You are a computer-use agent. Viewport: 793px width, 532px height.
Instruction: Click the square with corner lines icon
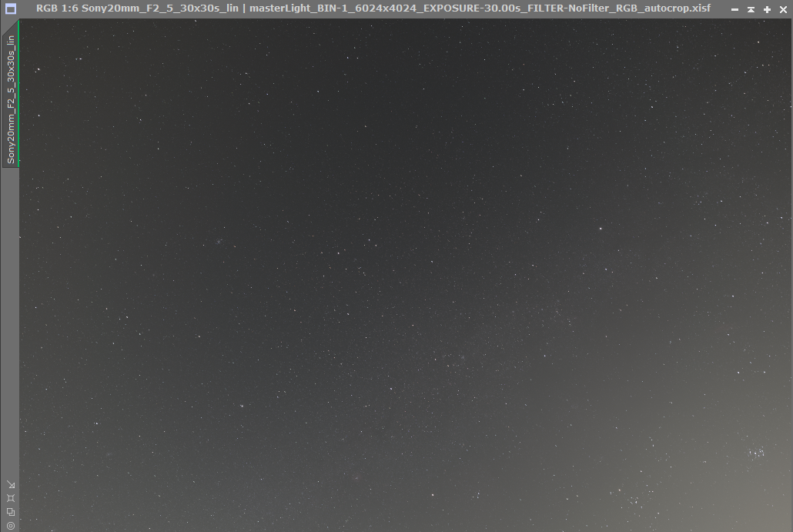(11, 499)
